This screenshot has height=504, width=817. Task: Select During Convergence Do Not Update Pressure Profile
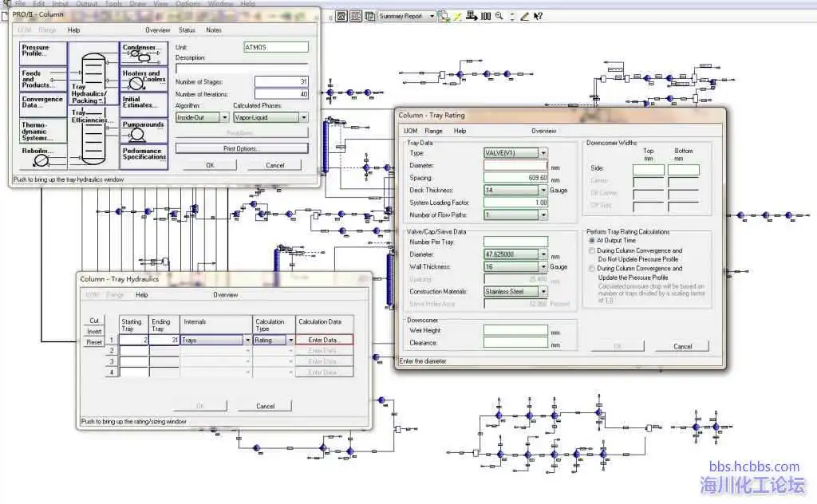(x=592, y=251)
